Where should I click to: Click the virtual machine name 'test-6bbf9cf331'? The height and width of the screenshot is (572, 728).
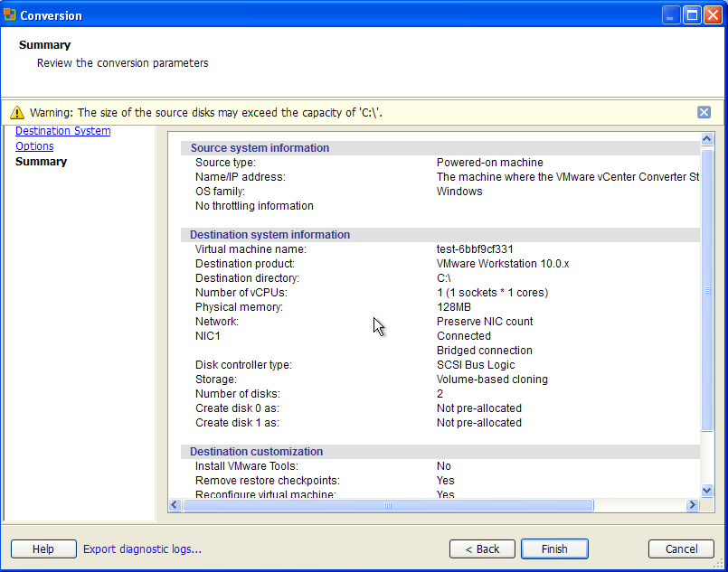click(x=475, y=249)
